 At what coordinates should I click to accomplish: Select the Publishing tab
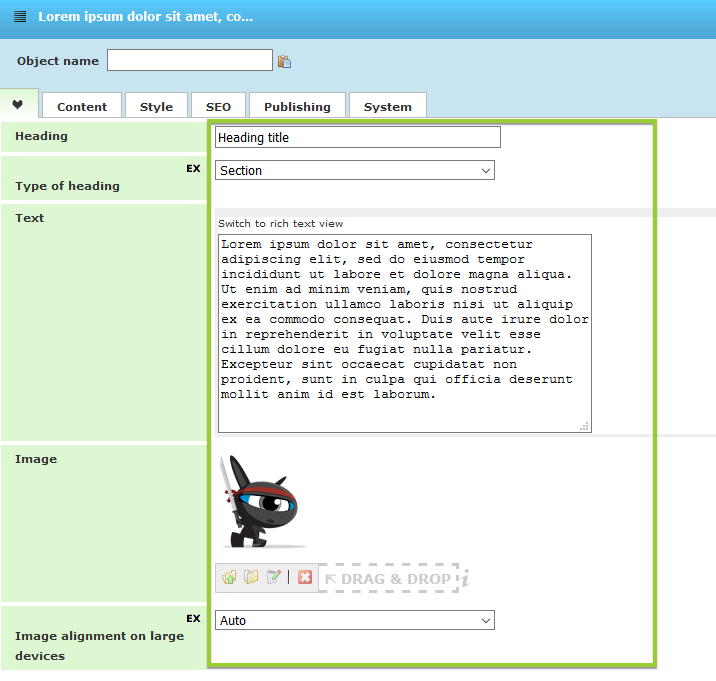pos(297,107)
